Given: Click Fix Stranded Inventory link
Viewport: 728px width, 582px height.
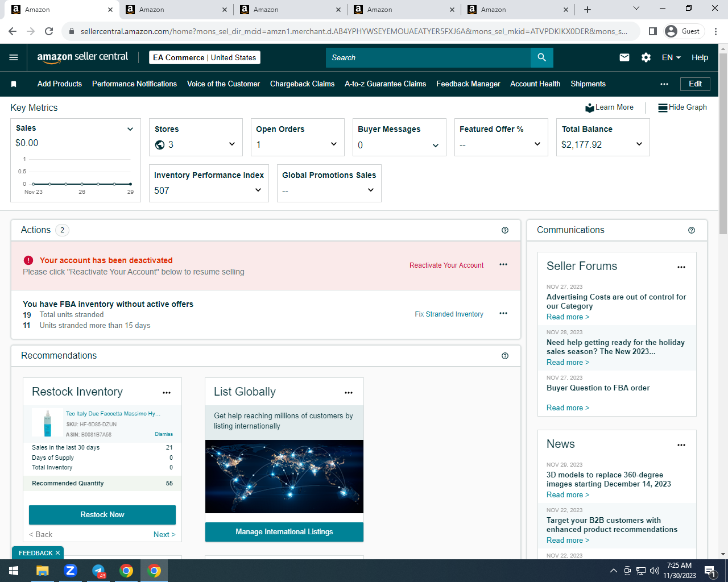Looking at the screenshot, I should tap(449, 314).
